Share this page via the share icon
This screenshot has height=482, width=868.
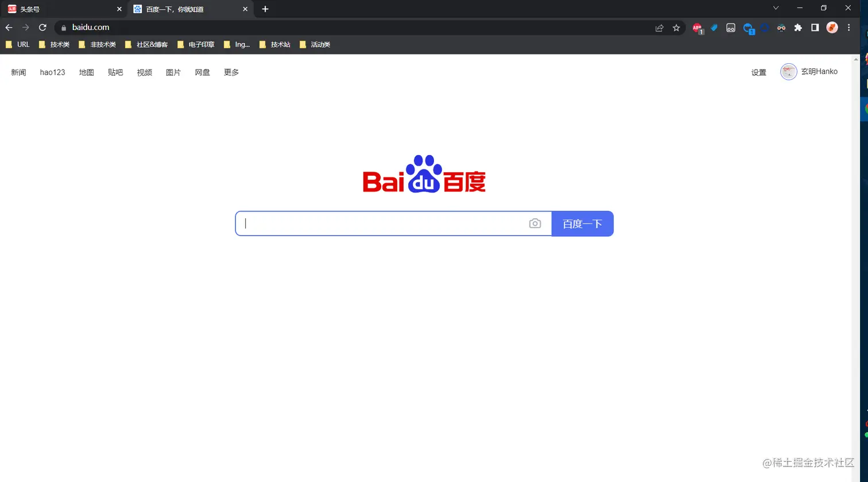(x=659, y=28)
